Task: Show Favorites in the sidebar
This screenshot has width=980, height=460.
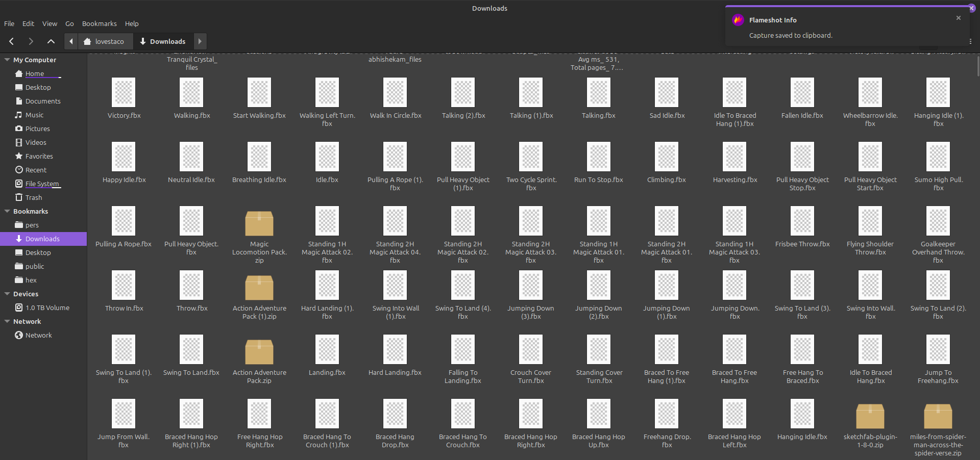Action: tap(39, 156)
